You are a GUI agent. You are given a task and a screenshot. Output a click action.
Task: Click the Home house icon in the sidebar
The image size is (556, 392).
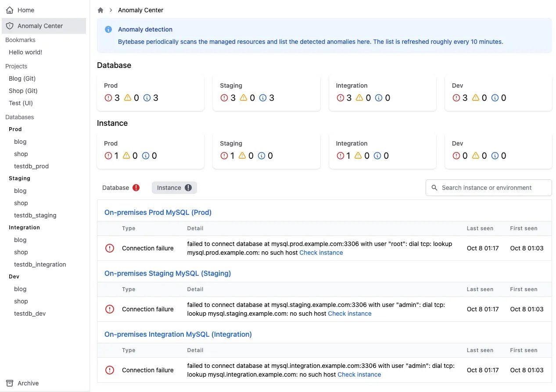click(10, 10)
